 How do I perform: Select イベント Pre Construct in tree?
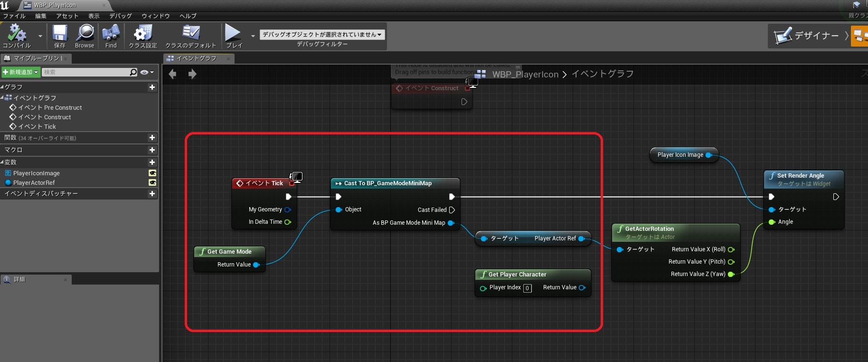pos(46,108)
